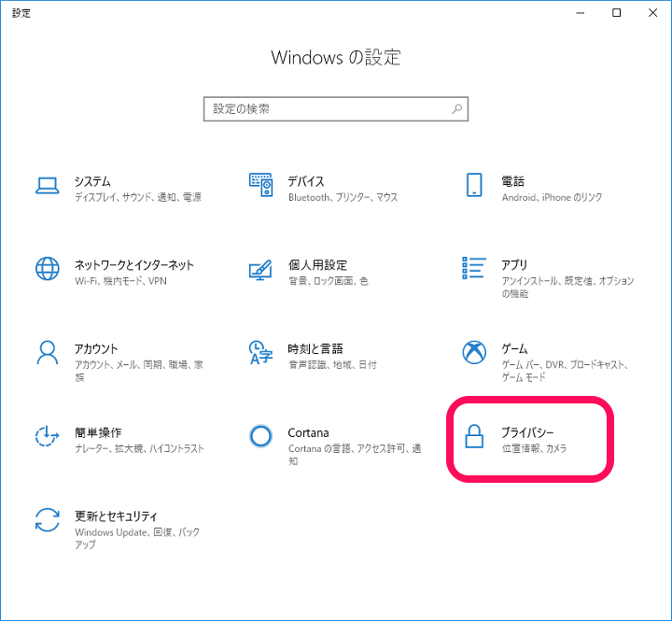This screenshot has width=672, height=621.
Task: Click the プライバシー title text
Action: coord(527,432)
